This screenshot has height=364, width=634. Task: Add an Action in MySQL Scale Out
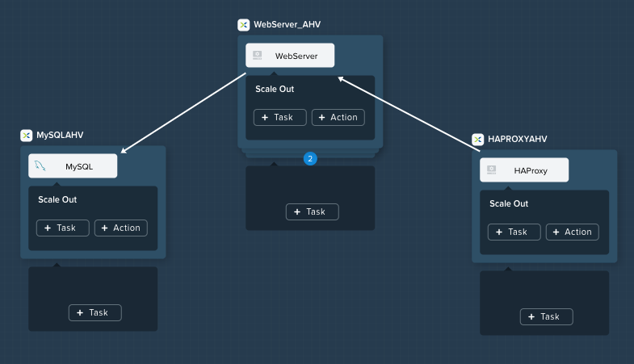tap(121, 228)
